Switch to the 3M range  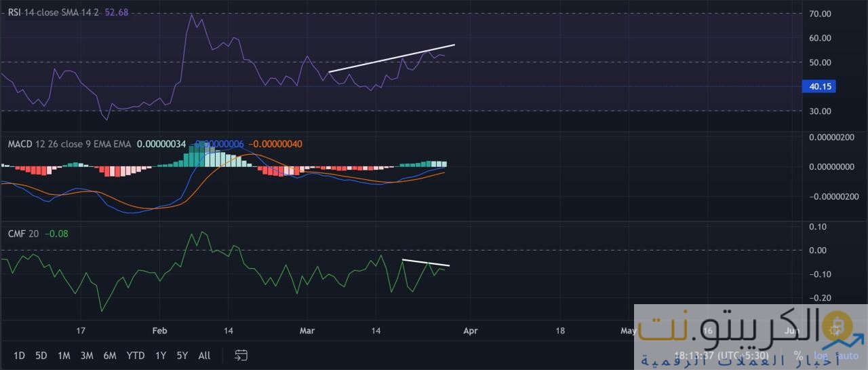tap(86, 355)
